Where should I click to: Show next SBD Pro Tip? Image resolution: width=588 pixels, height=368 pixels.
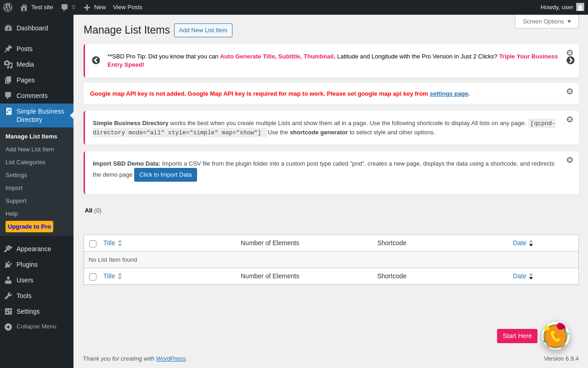tap(571, 60)
